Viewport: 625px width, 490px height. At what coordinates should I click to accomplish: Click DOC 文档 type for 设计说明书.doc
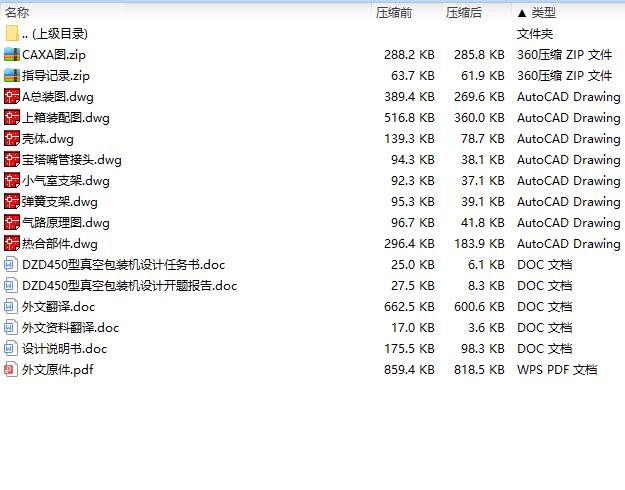pyautogui.click(x=544, y=349)
